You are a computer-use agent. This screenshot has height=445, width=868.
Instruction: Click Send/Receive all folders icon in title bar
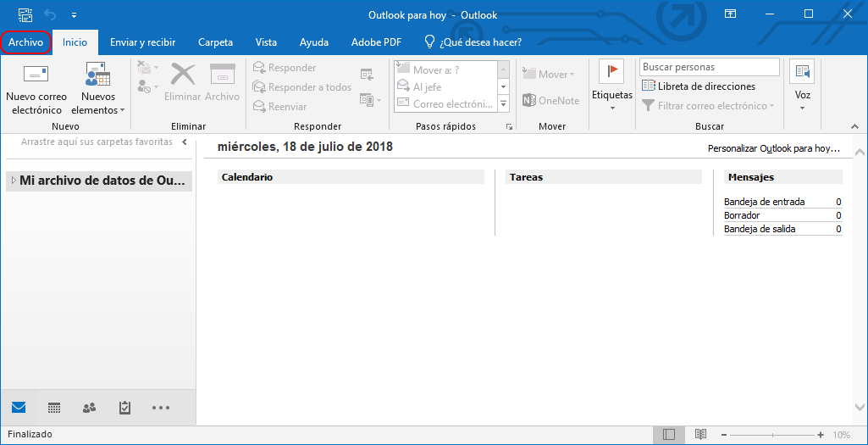pyautogui.click(x=25, y=14)
